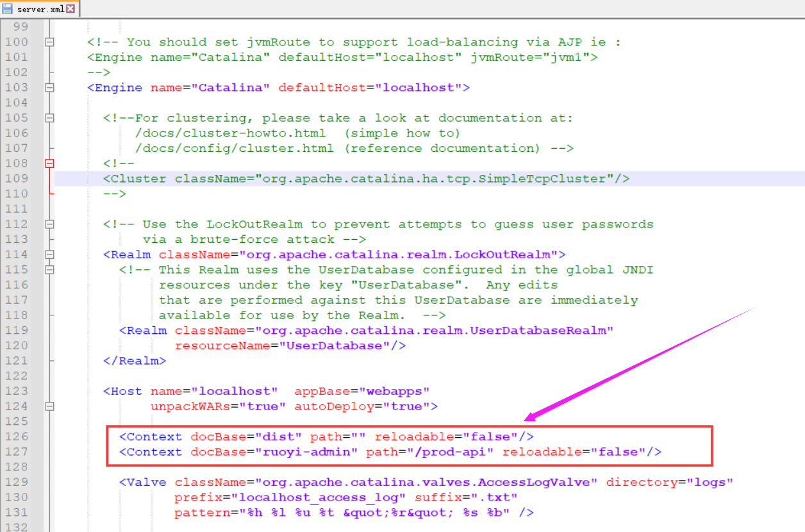This screenshot has width=805, height=532.
Task: Collapse the Engine element fold at line 103
Action: [x=49, y=87]
